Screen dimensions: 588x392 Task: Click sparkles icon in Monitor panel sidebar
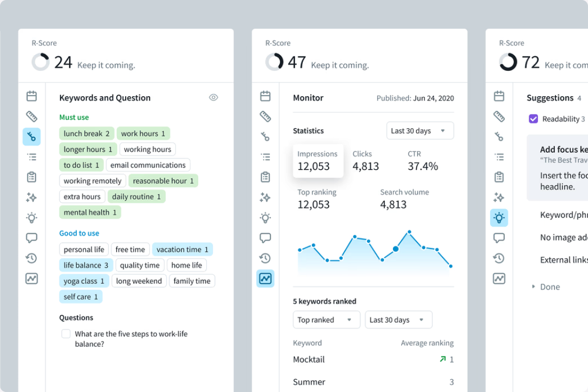tap(265, 198)
